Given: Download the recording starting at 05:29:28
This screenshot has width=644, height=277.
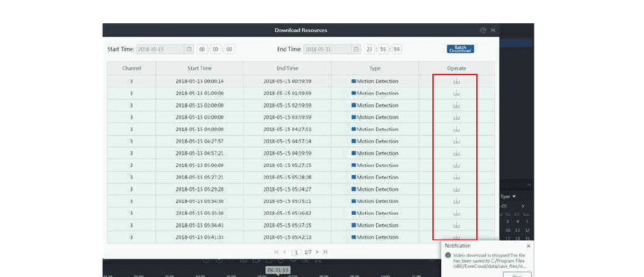Looking at the screenshot, I should tap(456, 189).
